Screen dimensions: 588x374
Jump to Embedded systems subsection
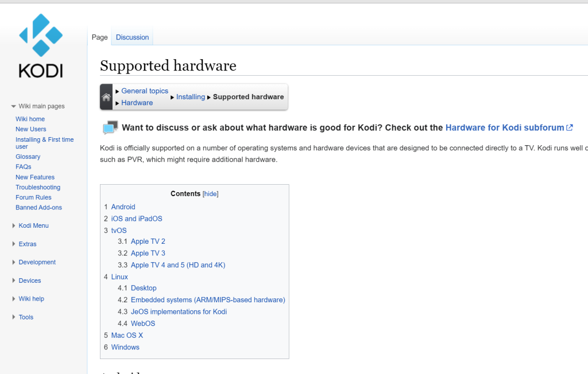point(208,300)
